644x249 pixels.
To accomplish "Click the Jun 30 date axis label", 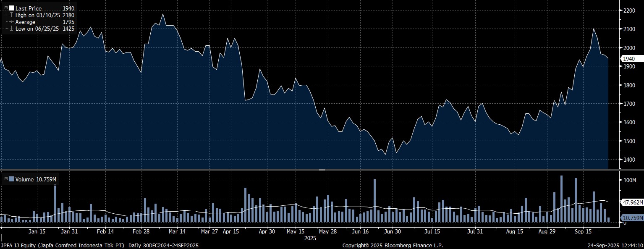I will pos(391,231).
